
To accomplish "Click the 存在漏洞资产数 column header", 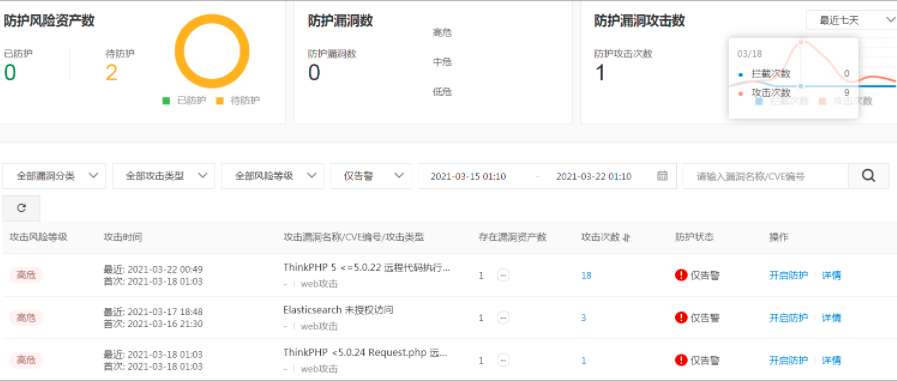I will tap(512, 237).
